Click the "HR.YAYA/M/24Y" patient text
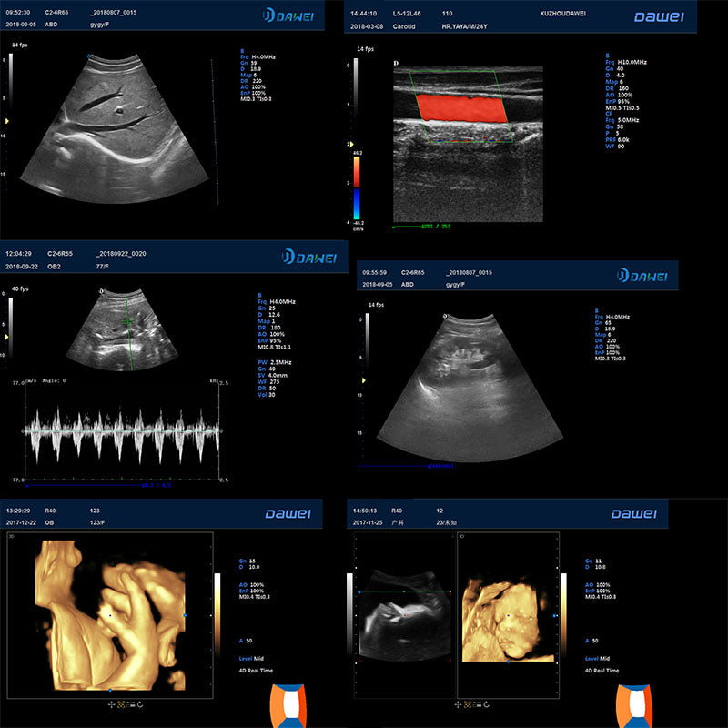Viewport: 728px width, 728px height. click(x=465, y=26)
